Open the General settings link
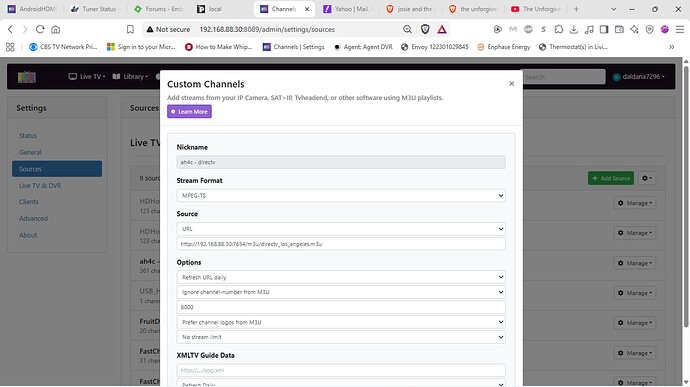The image size is (690, 387). 30,152
